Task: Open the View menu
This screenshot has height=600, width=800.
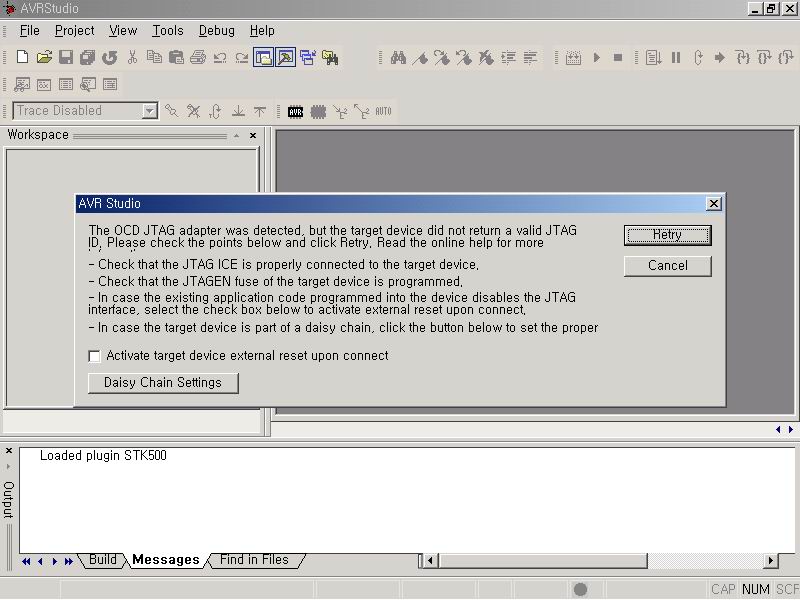Action: click(x=123, y=31)
